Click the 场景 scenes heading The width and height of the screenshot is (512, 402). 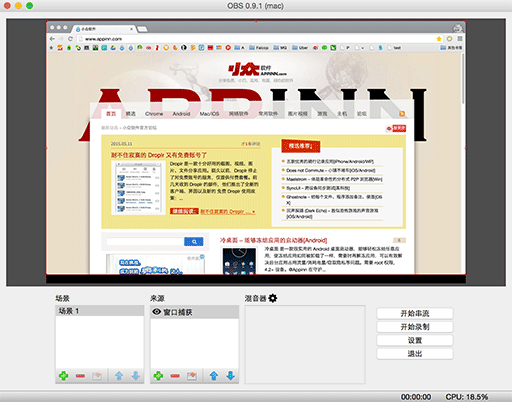(x=63, y=298)
